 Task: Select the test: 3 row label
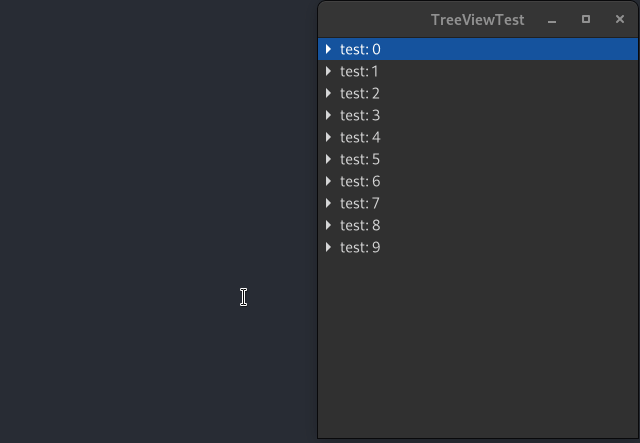pyautogui.click(x=360, y=116)
